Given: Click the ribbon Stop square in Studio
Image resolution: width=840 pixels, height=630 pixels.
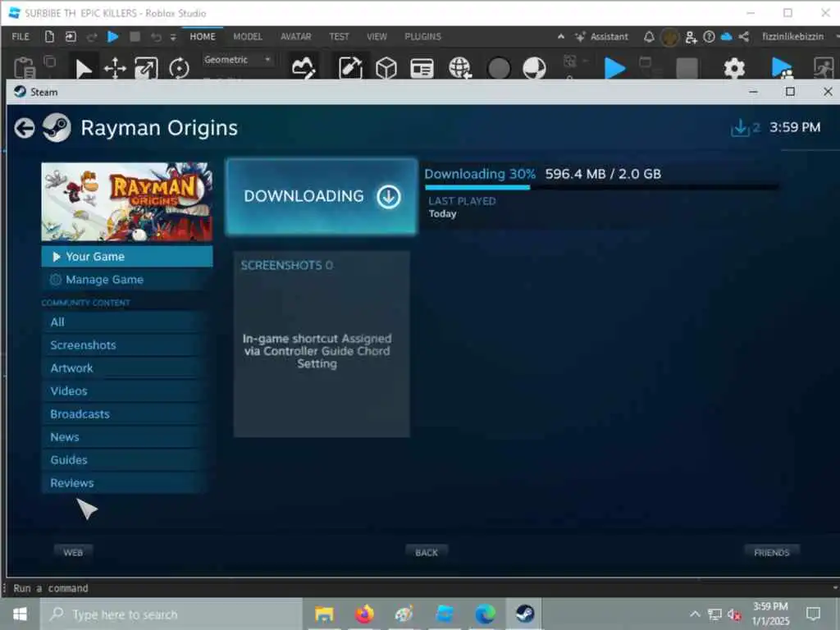Looking at the screenshot, I should (x=687, y=68).
